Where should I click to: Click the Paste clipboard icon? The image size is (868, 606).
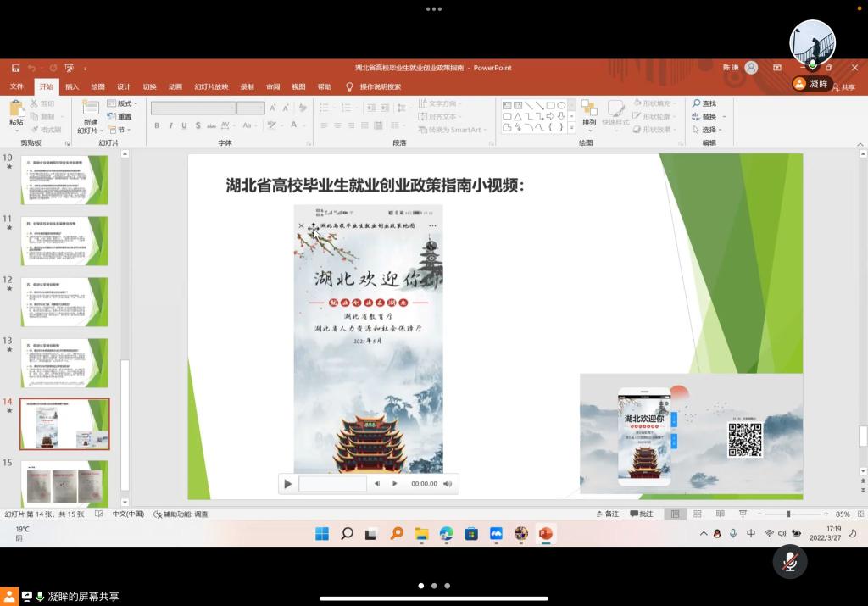click(x=16, y=108)
